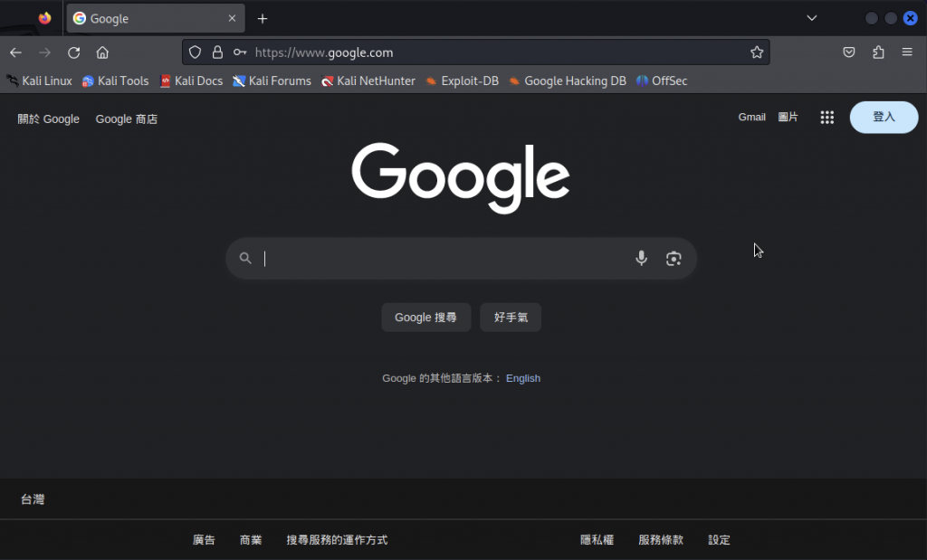Select the Google browser tab

click(x=156, y=18)
